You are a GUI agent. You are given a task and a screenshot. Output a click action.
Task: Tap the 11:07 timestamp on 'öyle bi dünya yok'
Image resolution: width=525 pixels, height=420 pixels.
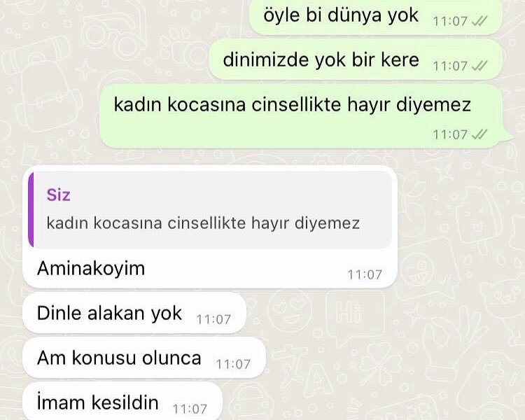(450, 22)
